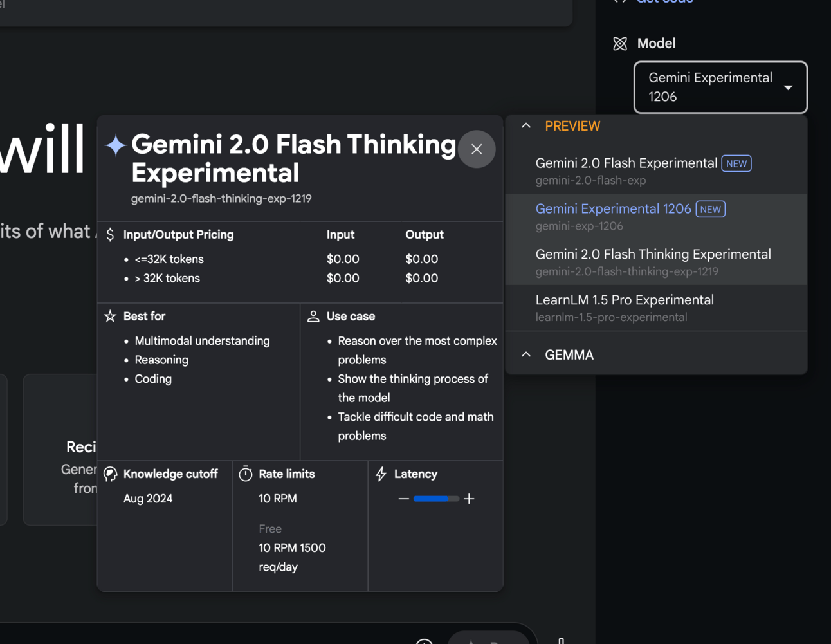The width and height of the screenshot is (831, 644).
Task: Click the card title Gemini 2.0 Flash Thinking Experimental
Action: tap(293, 159)
